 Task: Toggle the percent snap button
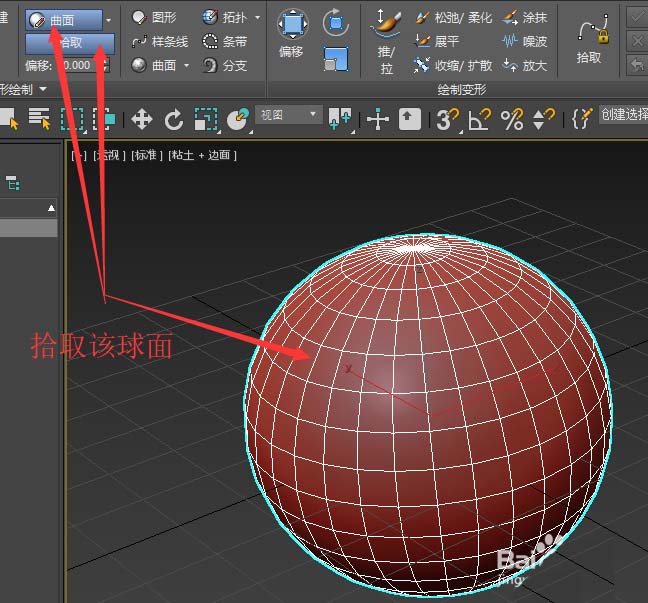point(512,120)
